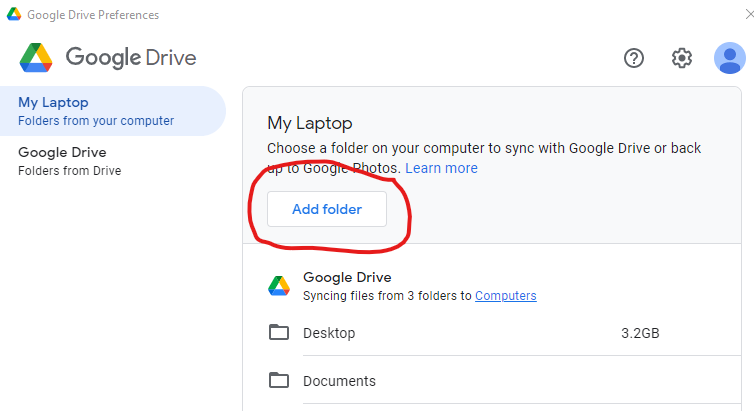Click the Drive icon beside Syncing files

point(279,286)
